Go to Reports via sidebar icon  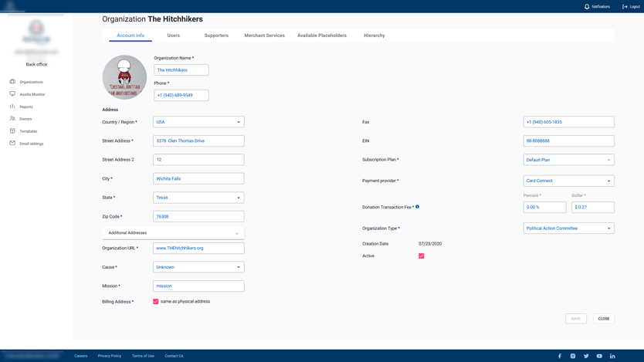tap(12, 107)
